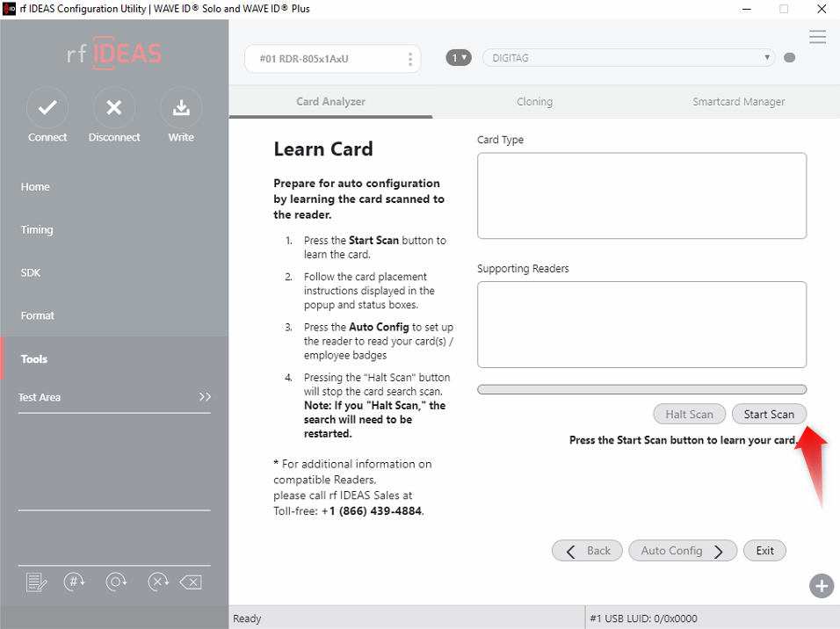Click the three-dot reader options icon
This screenshot has height=629, width=840.
(410, 59)
